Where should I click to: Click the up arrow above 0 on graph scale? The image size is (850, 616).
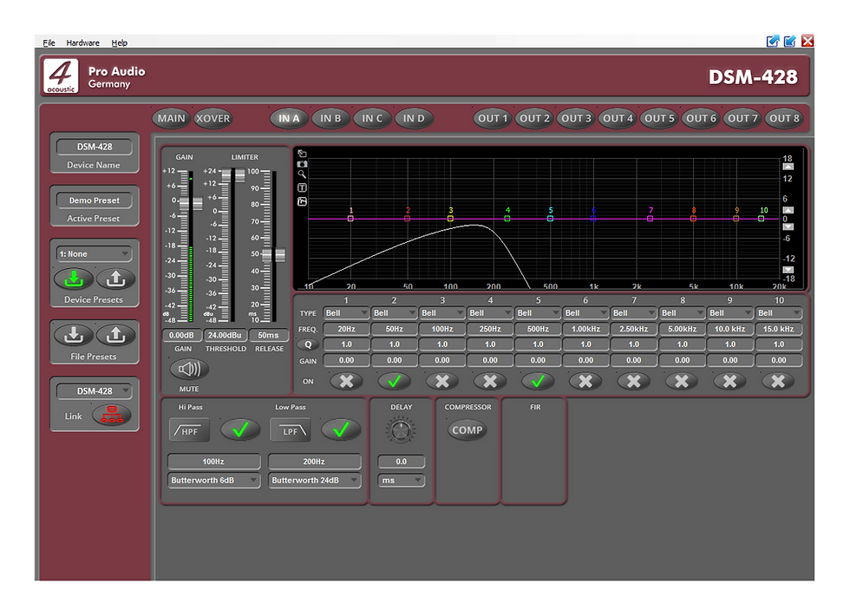[788, 210]
